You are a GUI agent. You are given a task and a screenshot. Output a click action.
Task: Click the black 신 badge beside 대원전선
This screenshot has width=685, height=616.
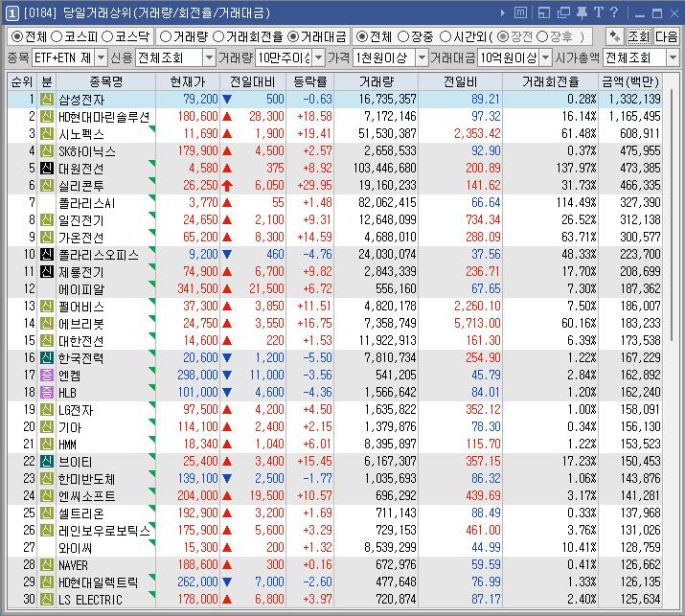(47, 169)
